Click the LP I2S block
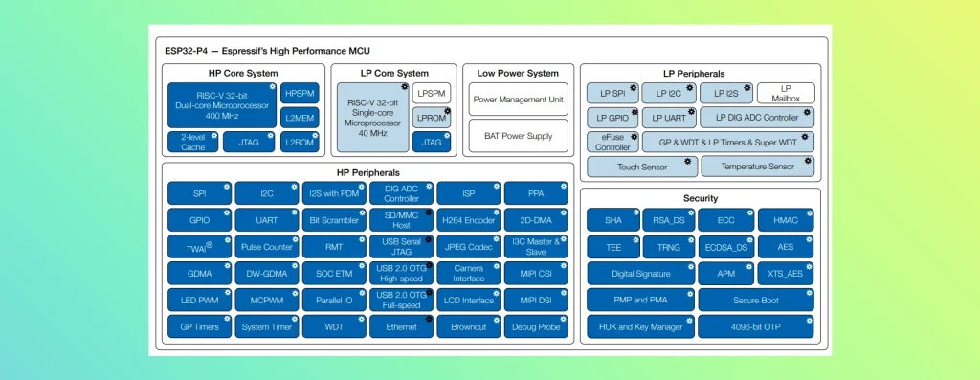 [x=726, y=93]
